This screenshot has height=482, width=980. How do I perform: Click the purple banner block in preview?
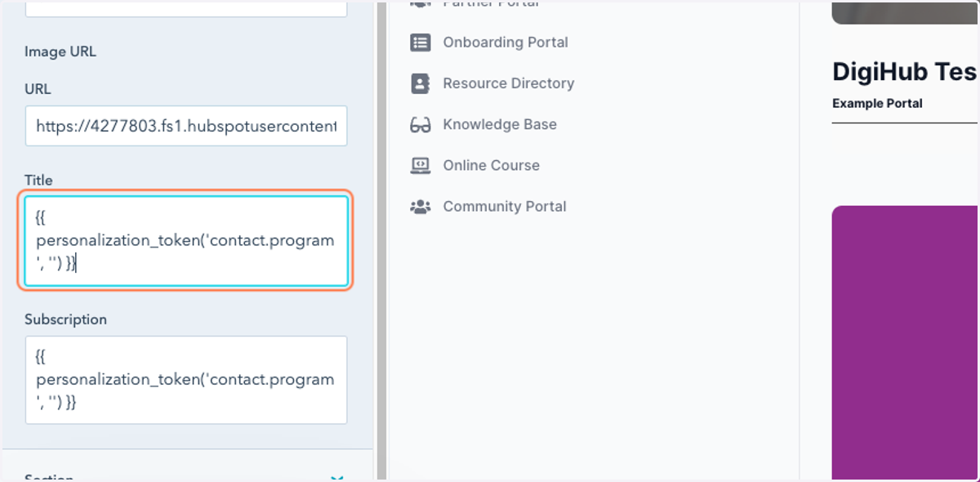(906, 343)
